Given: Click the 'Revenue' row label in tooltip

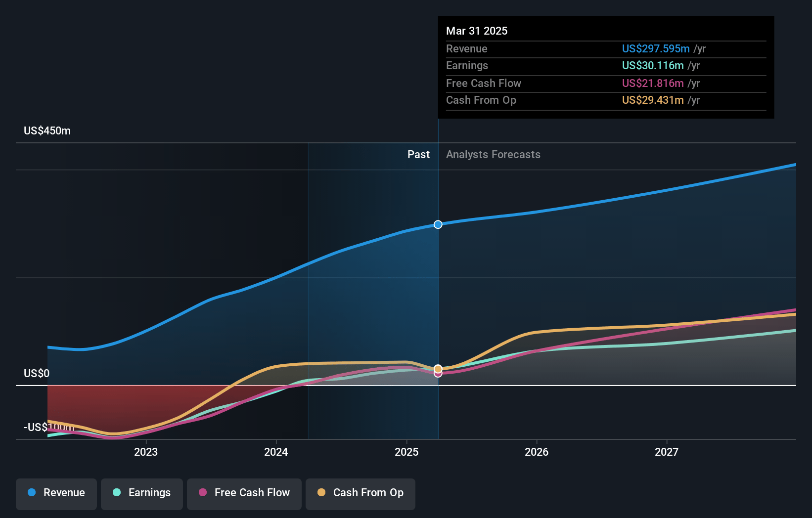Looking at the screenshot, I should (467, 48).
